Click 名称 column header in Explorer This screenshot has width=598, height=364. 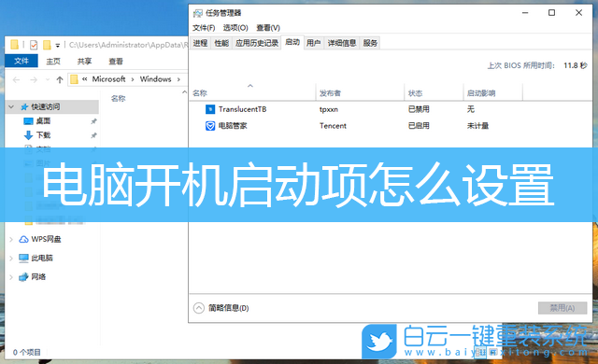tap(119, 99)
